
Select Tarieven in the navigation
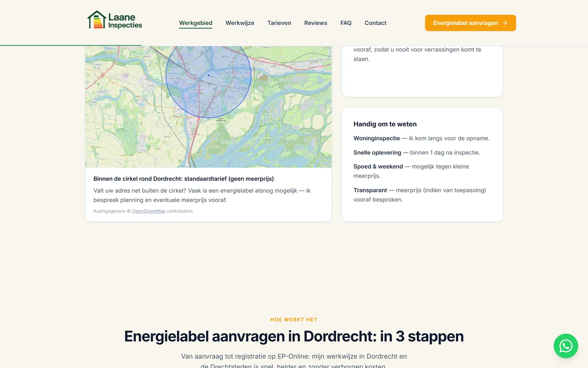(x=279, y=23)
